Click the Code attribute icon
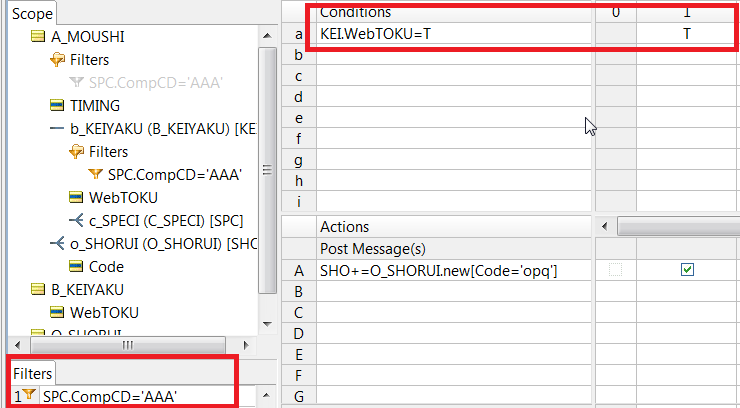Screen dimensions: 740x408 [x=76, y=266]
